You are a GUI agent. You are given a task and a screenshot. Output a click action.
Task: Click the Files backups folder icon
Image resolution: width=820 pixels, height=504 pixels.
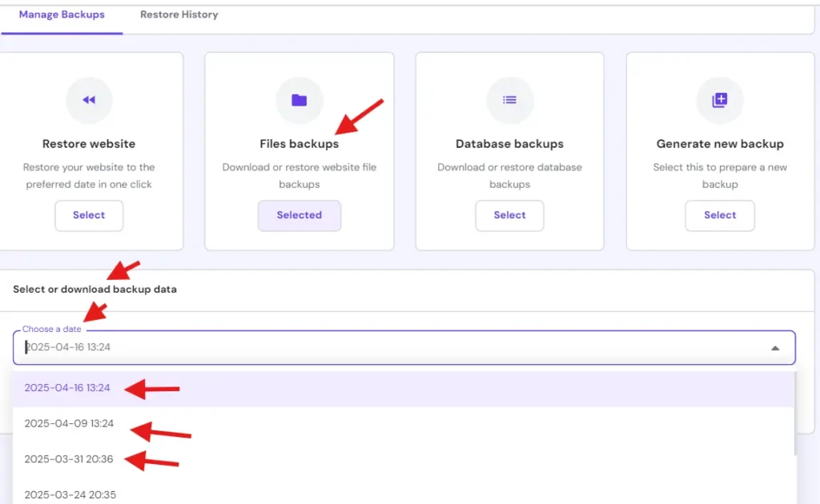point(299,100)
